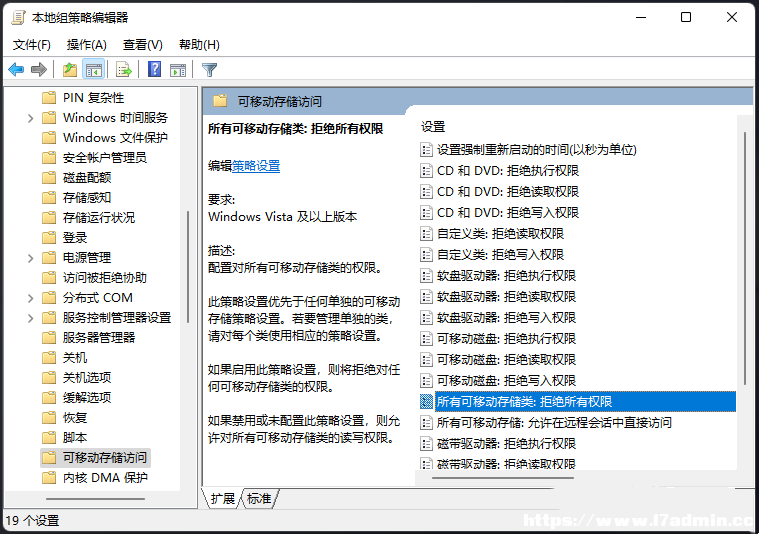This screenshot has height=534, width=759.
Task: Click folder icon next to 登录
Action: pyautogui.click(x=49, y=238)
